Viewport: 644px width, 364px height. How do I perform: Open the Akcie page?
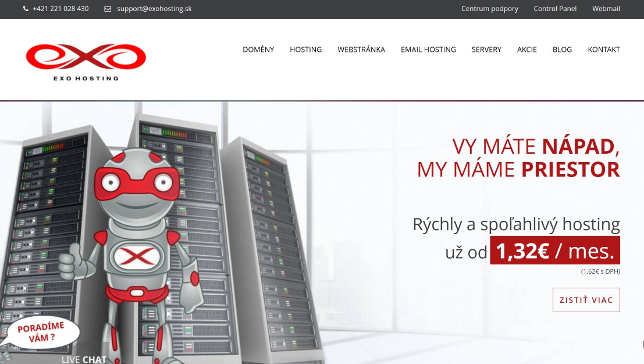tap(527, 50)
